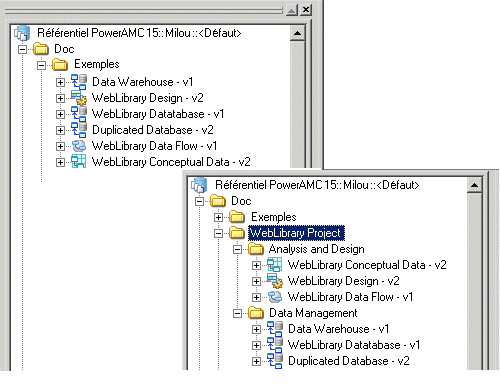
Task: Select 'WebLibrary Conceptual Data - v2' label in the left window
Action: [x=171, y=162]
